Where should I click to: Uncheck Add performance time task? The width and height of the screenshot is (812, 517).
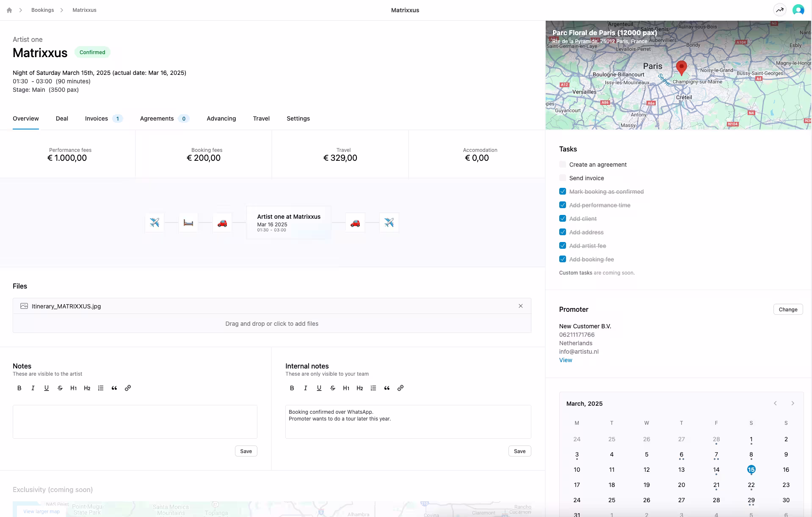[x=563, y=205]
